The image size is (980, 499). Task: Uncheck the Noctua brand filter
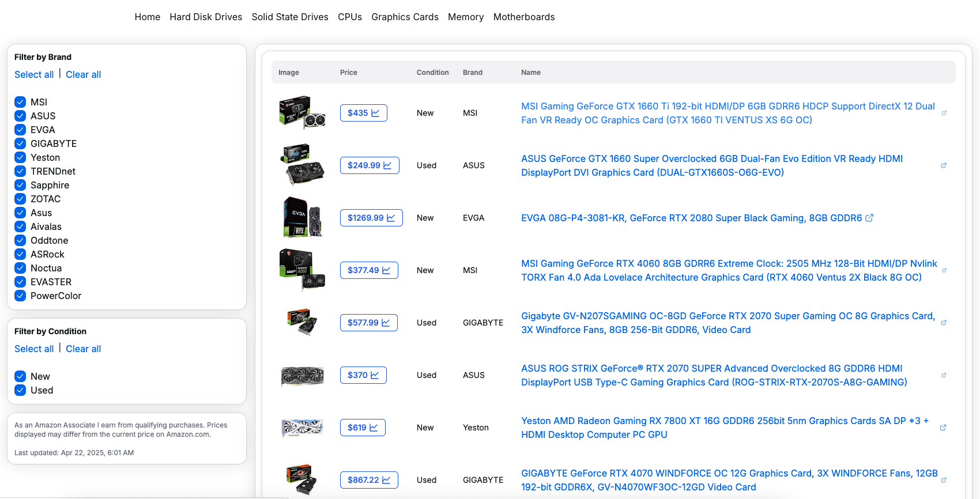pos(20,268)
